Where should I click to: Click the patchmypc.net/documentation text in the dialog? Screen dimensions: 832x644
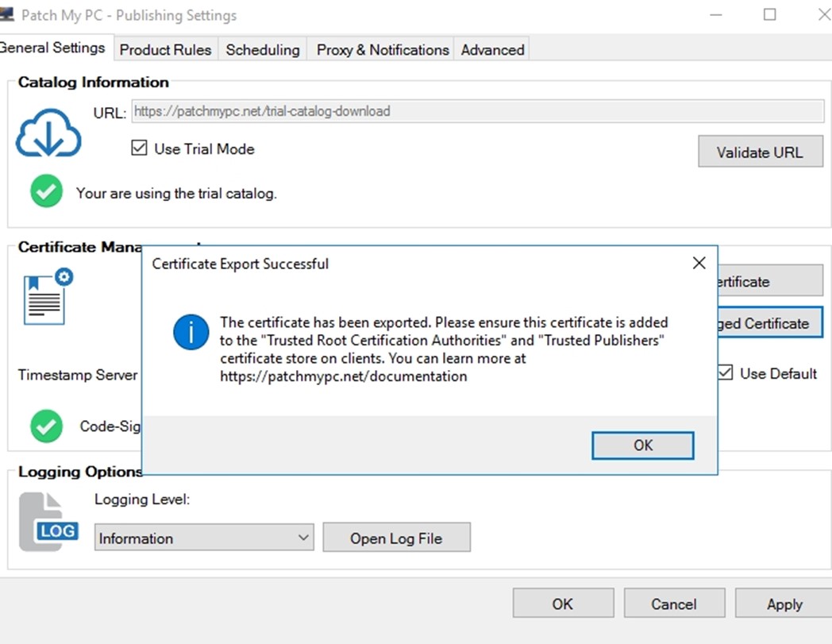click(344, 376)
